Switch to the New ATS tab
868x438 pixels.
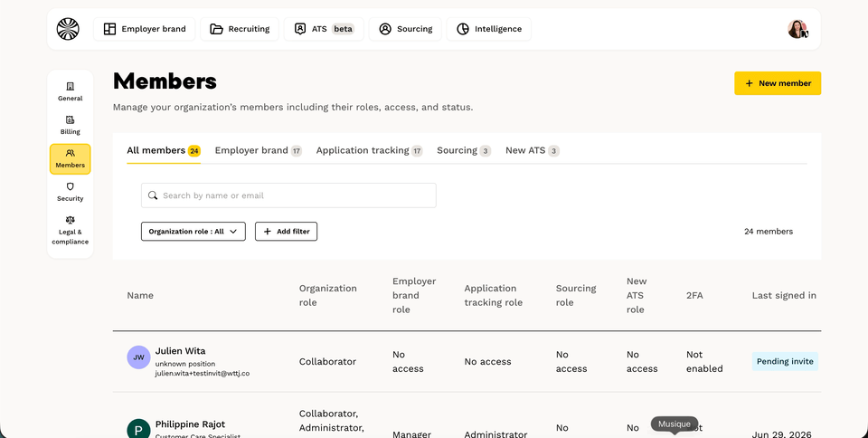pyautogui.click(x=532, y=150)
